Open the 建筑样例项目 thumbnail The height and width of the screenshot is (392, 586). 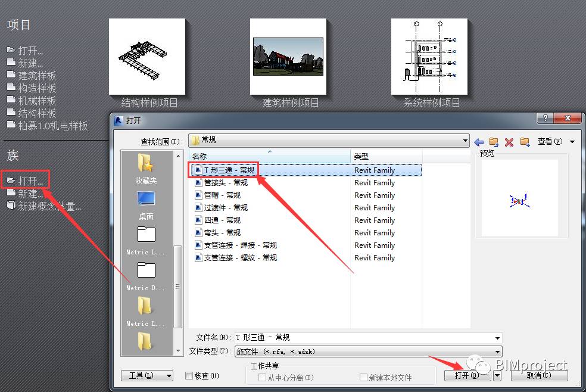point(288,57)
